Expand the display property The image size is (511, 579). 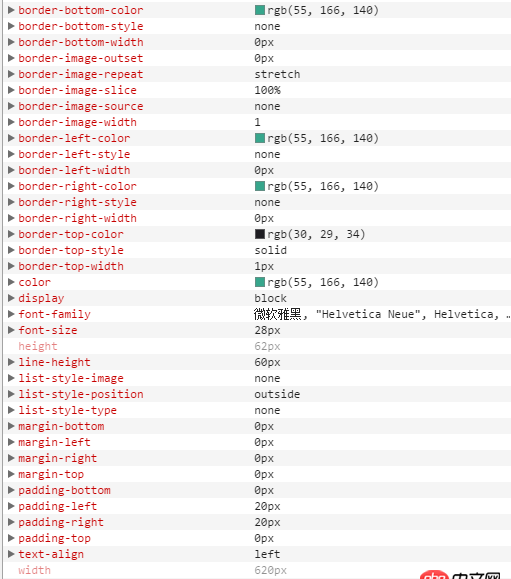coord(11,298)
